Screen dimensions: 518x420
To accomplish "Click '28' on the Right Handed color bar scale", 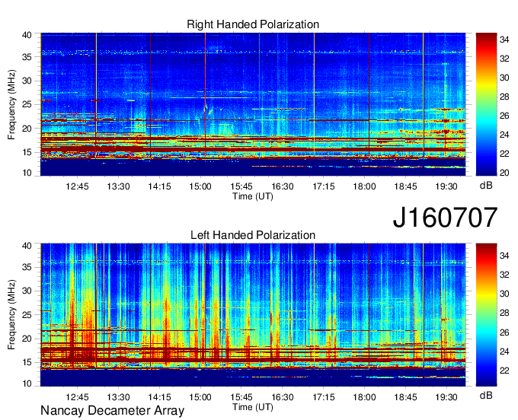I will pos(504,97).
